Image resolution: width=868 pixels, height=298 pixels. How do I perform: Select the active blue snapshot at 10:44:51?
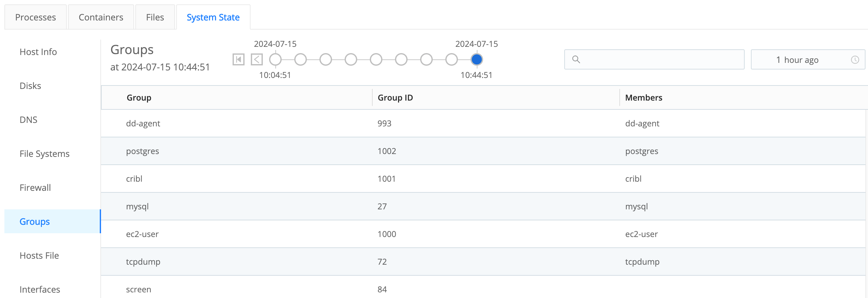476,59
